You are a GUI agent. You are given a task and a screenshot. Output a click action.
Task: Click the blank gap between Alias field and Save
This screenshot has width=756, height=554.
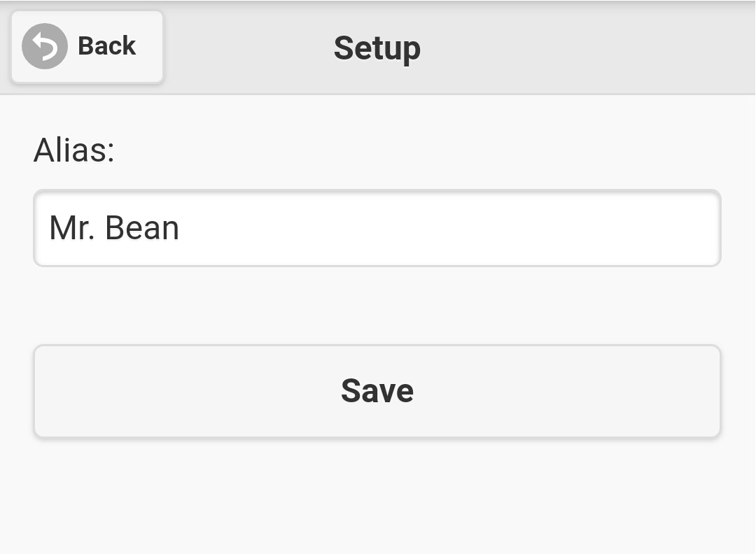click(x=377, y=306)
